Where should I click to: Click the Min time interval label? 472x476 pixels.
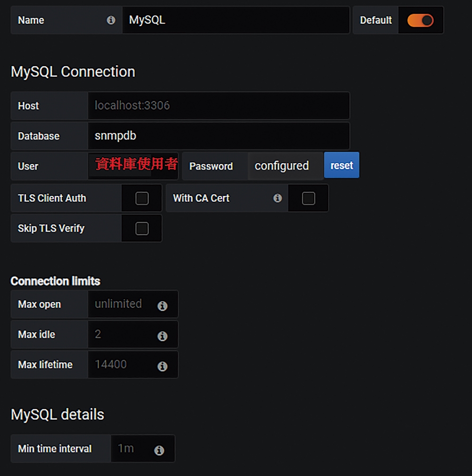coord(55,449)
